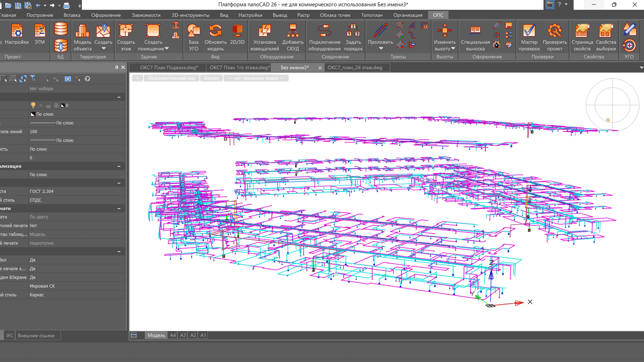Open Подключение оборудования tool
The width and height of the screenshot is (644, 362).
tap(325, 38)
